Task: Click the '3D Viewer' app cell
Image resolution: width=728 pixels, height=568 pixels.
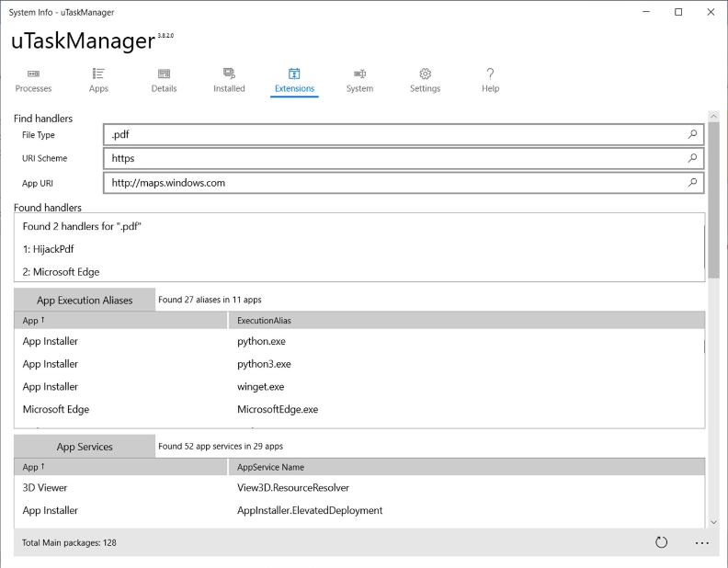Action: (x=45, y=488)
